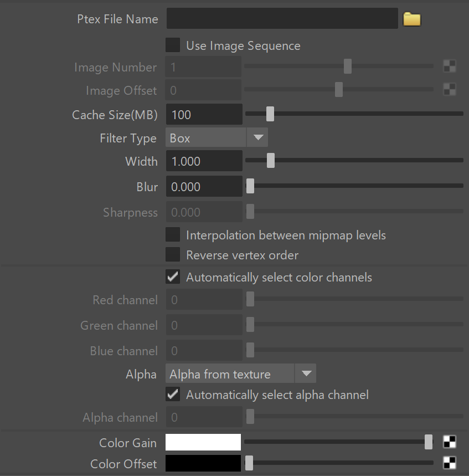Enable Reverse vertex order option

pyautogui.click(x=173, y=254)
